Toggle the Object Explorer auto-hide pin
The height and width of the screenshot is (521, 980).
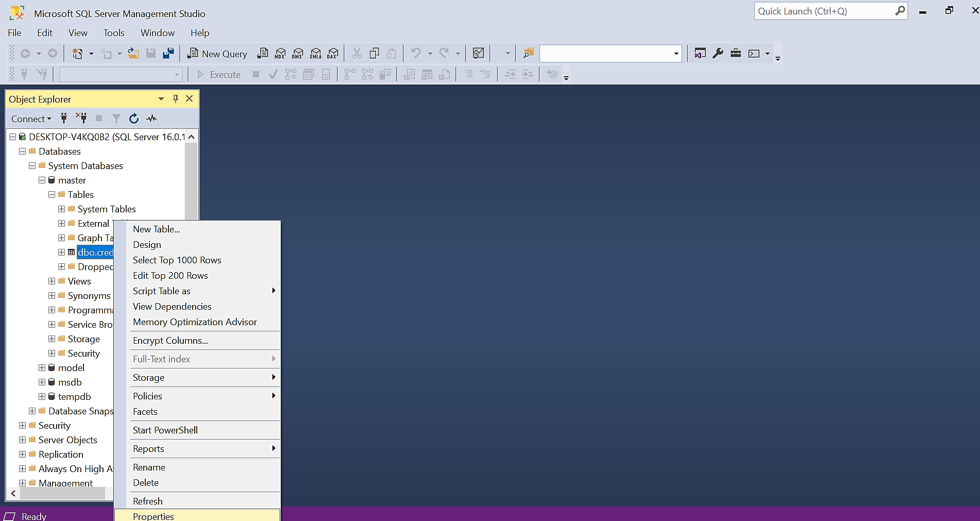tap(176, 99)
